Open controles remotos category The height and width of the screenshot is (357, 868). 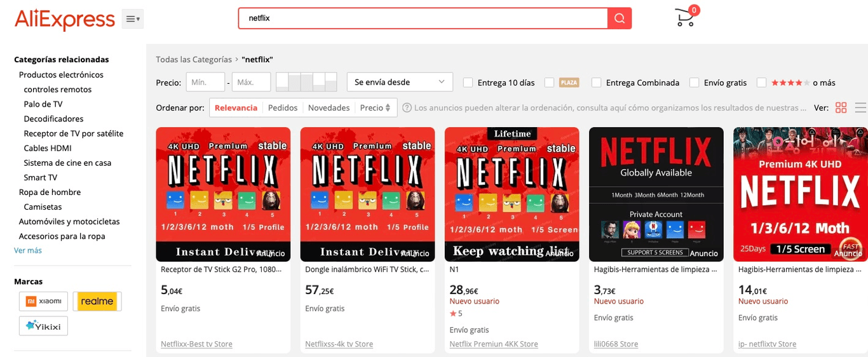58,90
